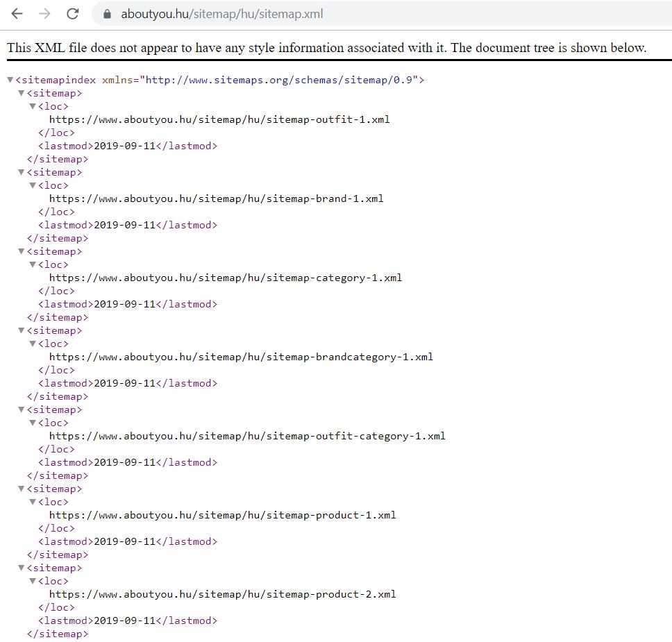Click the sitemap-brand-1.xml URL text

tap(217, 199)
